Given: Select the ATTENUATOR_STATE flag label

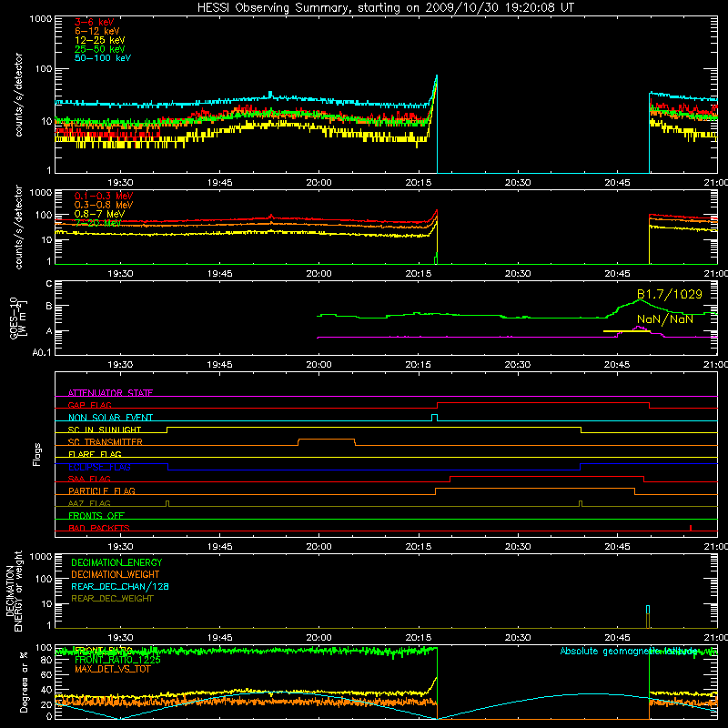Looking at the screenshot, I should click(110, 393).
